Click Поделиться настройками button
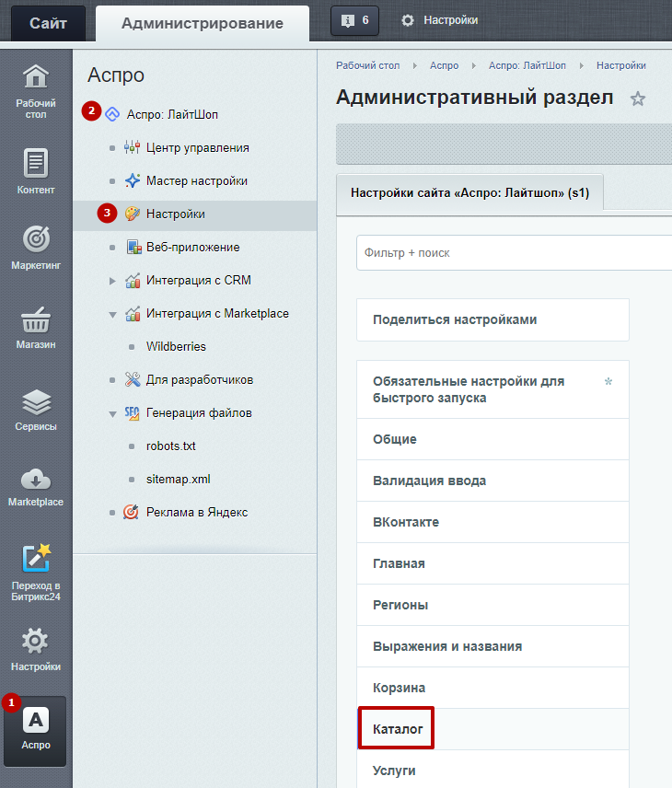The height and width of the screenshot is (788, 672). point(492,319)
